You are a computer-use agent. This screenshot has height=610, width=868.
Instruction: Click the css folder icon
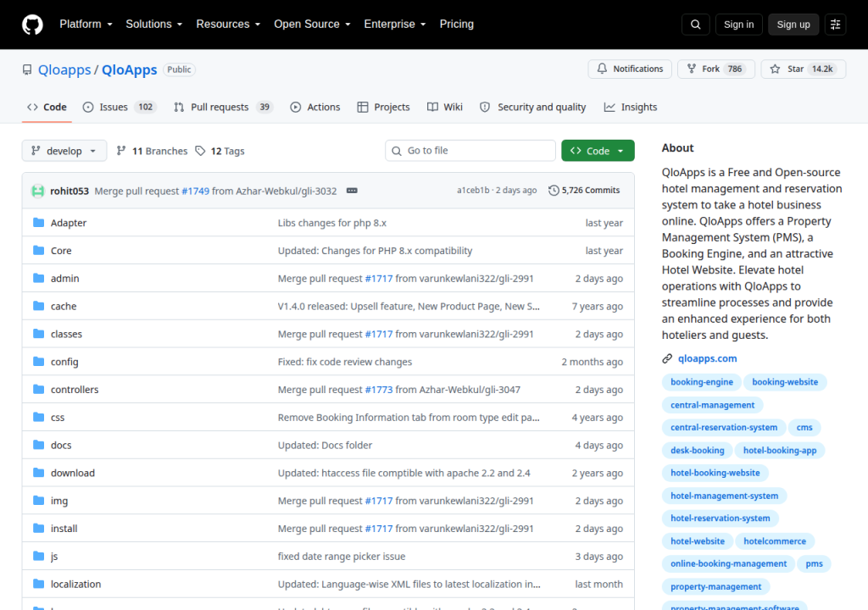39,417
